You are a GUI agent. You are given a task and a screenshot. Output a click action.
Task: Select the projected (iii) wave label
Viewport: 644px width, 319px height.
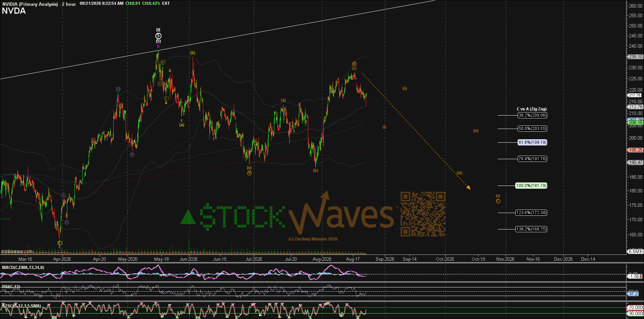click(x=459, y=173)
